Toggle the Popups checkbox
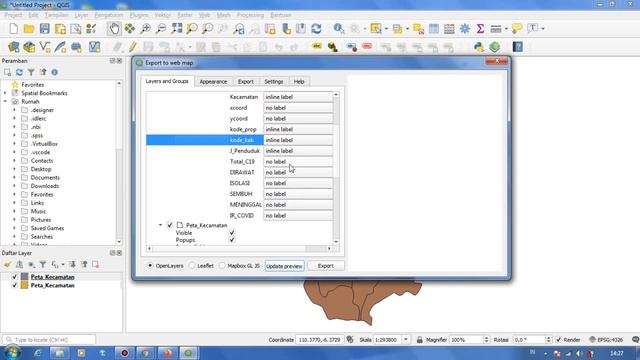 click(x=232, y=240)
